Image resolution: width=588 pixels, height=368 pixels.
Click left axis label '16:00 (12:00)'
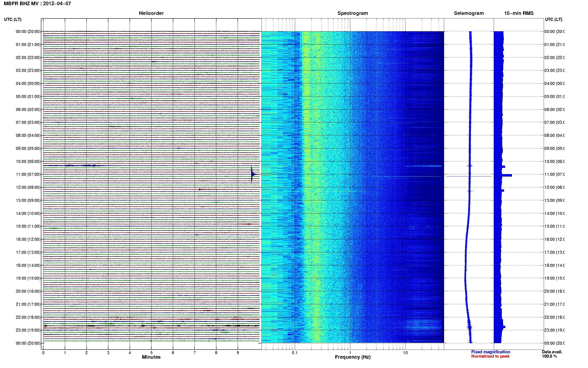pos(28,239)
